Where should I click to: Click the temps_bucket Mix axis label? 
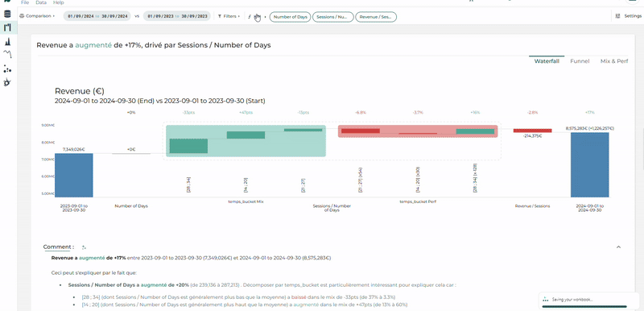[246, 201]
